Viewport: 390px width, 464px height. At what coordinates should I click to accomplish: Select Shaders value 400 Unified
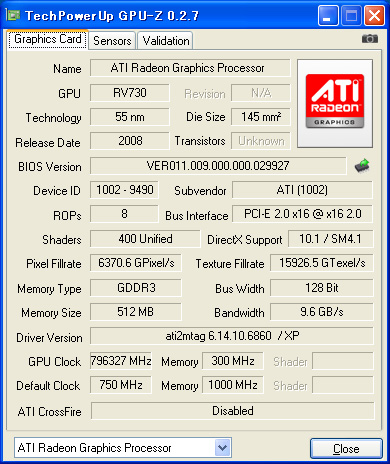[145, 239]
